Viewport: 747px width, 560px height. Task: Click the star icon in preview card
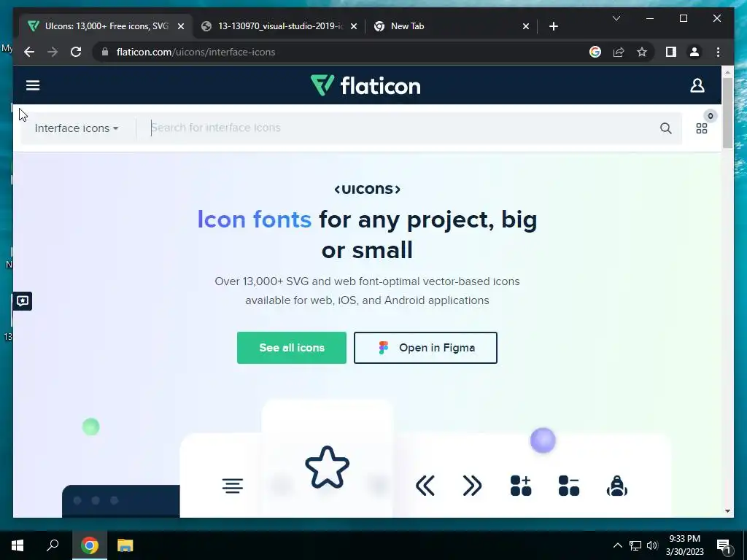[x=328, y=467]
